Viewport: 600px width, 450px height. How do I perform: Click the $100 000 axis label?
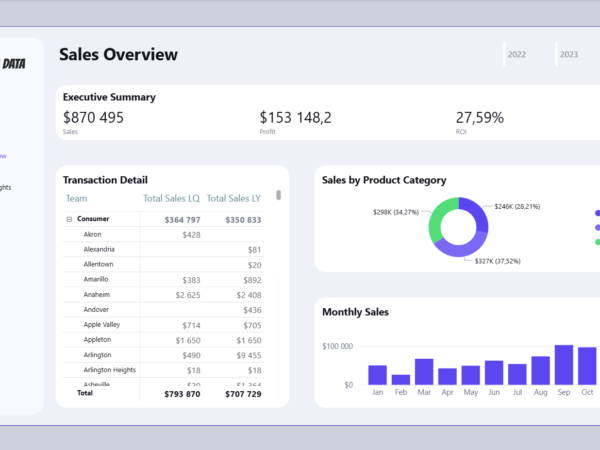(x=338, y=346)
